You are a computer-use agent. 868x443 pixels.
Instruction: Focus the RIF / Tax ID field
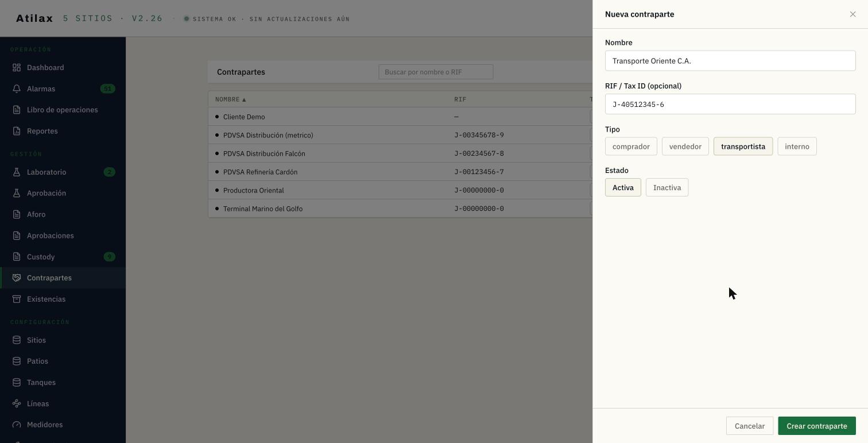point(730,104)
